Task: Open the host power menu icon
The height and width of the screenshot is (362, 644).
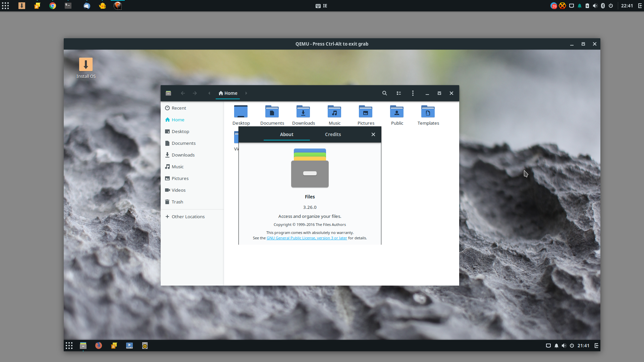Action: point(611,6)
